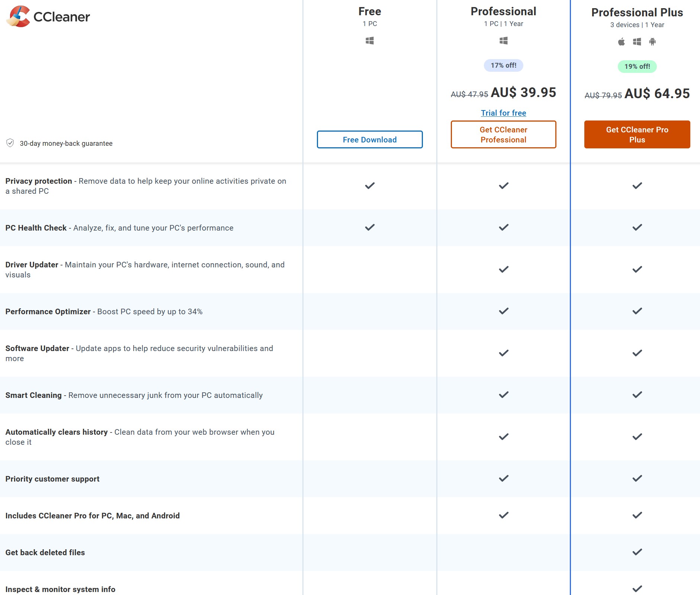Select the Professional Plus plan heading

(x=637, y=13)
